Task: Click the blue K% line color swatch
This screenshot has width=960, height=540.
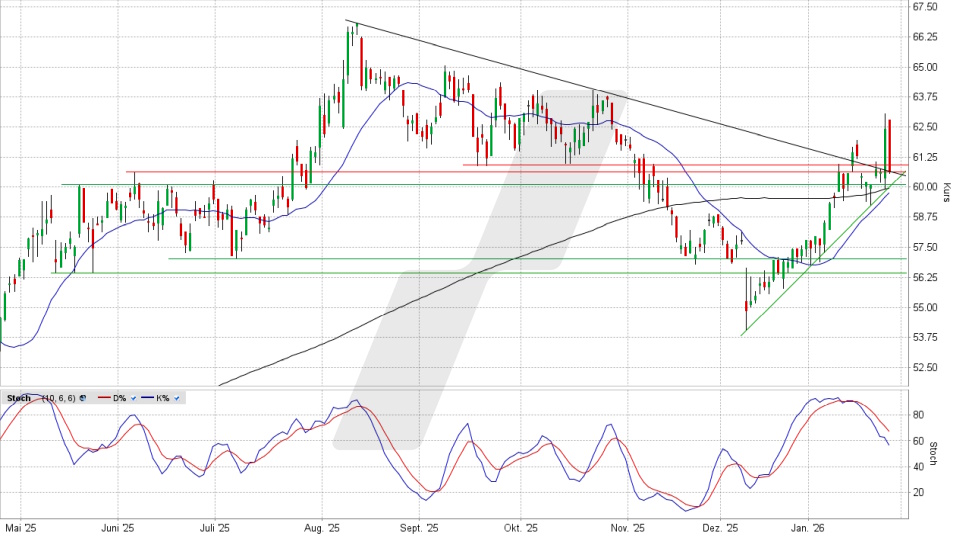Action: (x=148, y=398)
